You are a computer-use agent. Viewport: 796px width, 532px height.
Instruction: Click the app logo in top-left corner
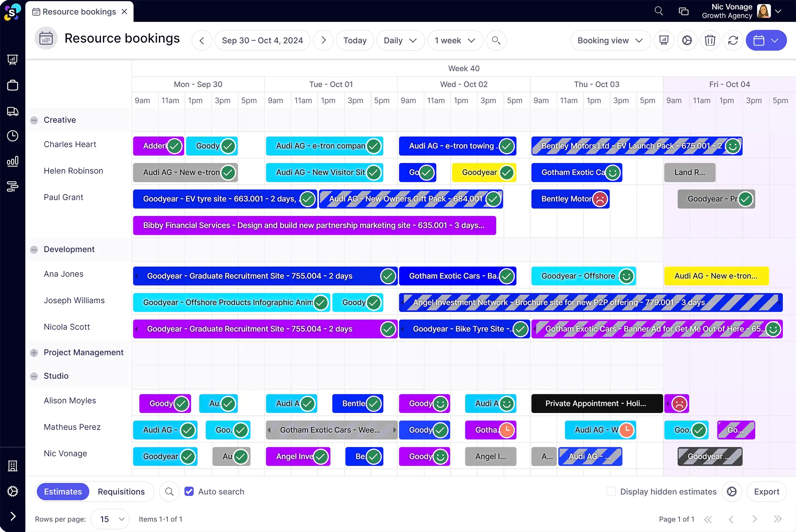click(12, 12)
